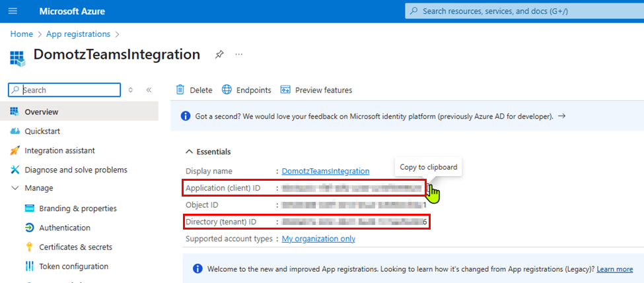Click the Display name label
Viewport: 644px width, 283px height.
(209, 171)
